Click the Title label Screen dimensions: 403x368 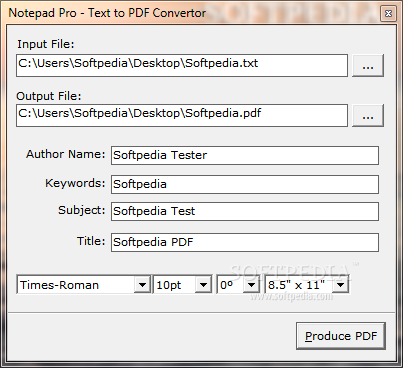pos(91,241)
